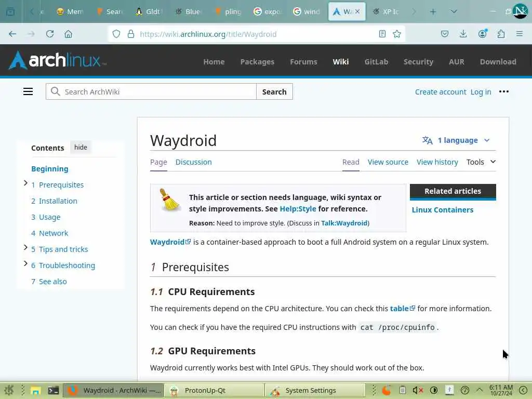Open the 1 language dropdown
This screenshot has width=532, height=399.
click(456, 140)
